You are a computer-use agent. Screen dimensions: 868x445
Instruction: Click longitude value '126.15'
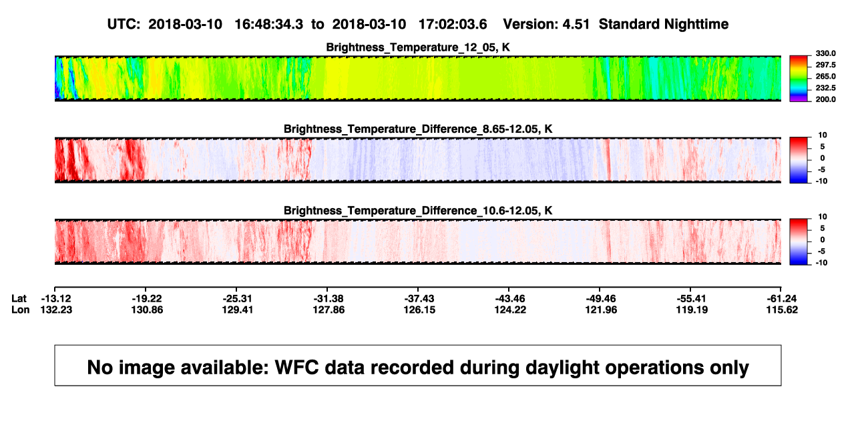(420, 310)
